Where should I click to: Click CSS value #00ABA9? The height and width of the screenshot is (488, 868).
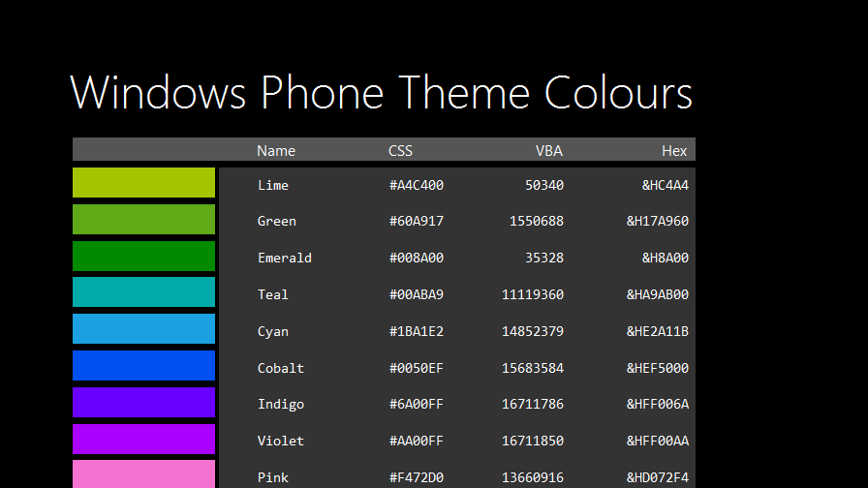point(417,294)
